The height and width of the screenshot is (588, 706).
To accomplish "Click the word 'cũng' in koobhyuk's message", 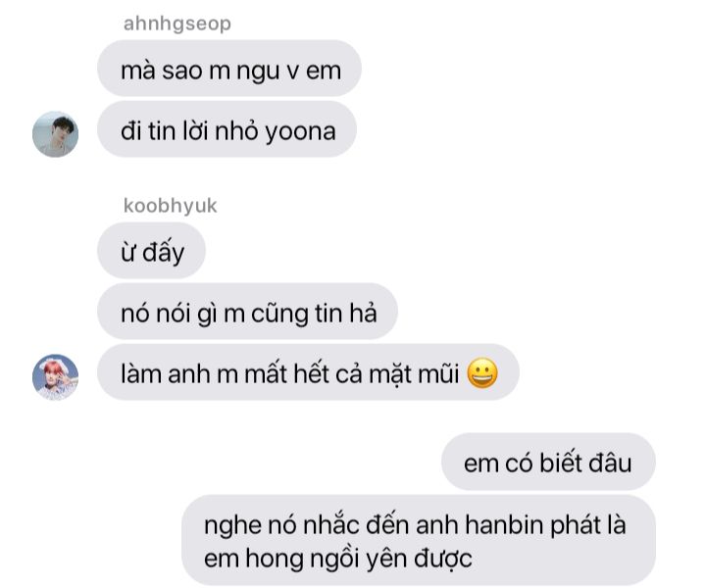I will click(281, 314).
